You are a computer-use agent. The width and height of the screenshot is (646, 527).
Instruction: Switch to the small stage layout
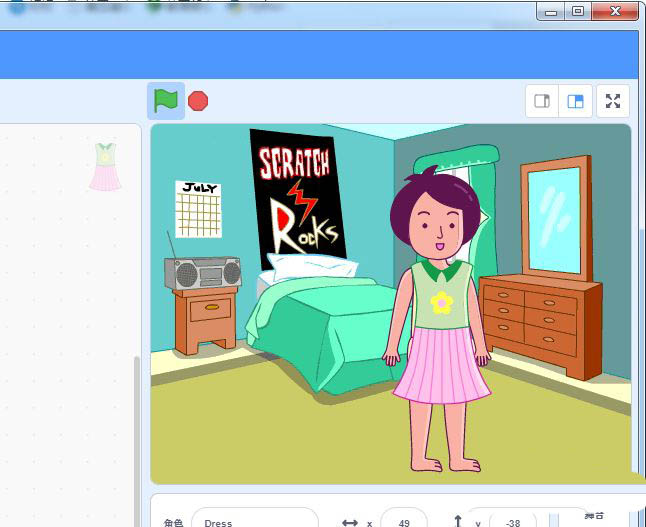coord(543,101)
